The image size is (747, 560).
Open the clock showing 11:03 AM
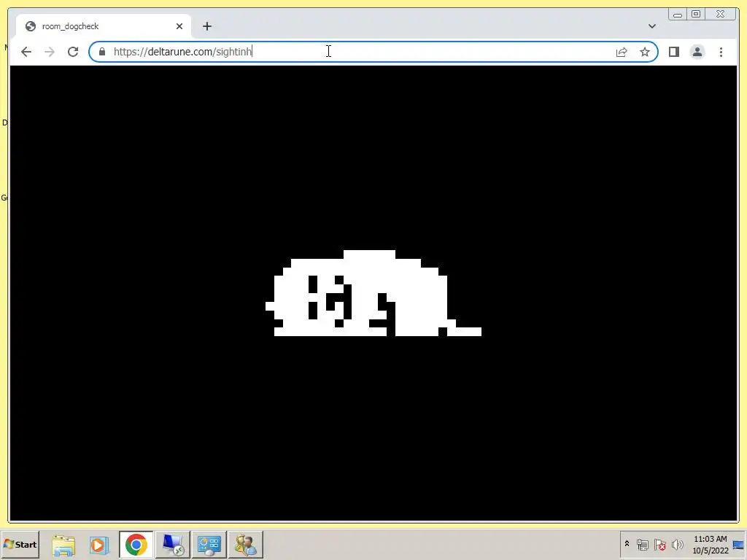click(x=710, y=545)
